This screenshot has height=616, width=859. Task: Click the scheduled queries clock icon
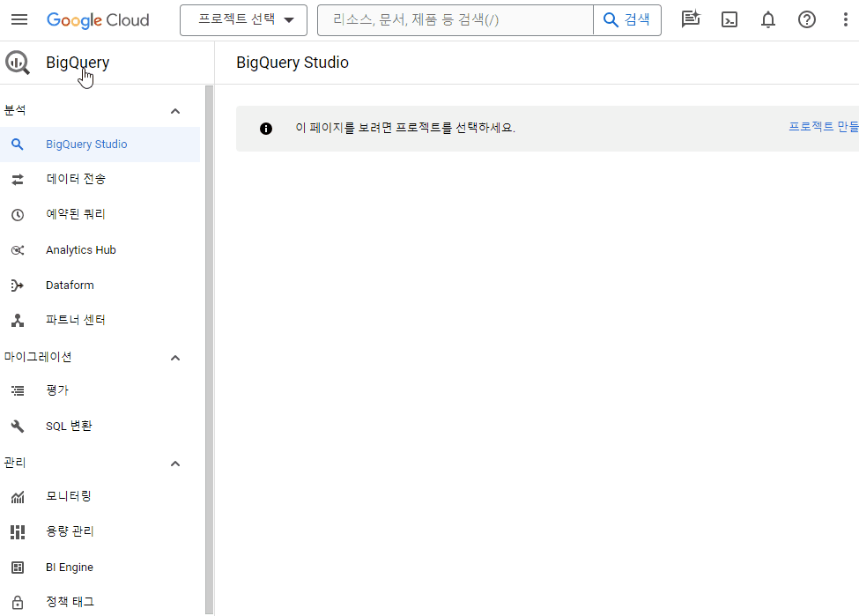(x=18, y=215)
